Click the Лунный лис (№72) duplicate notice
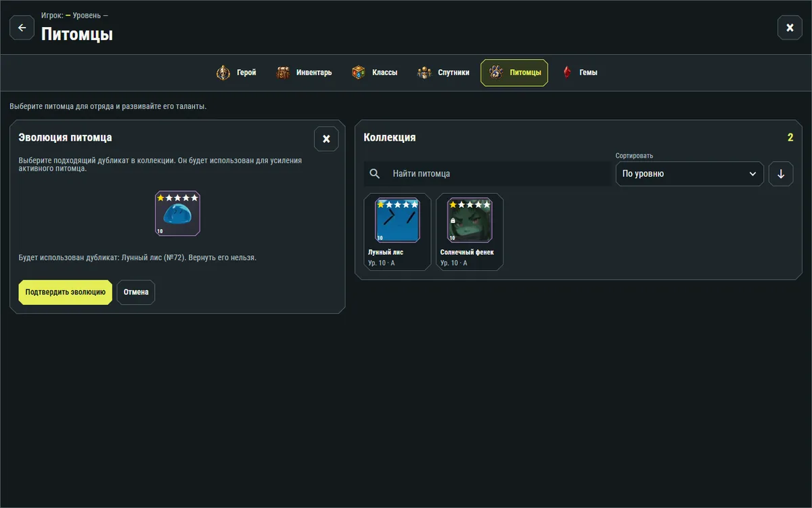The image size is (812, 508). point(137,257)
